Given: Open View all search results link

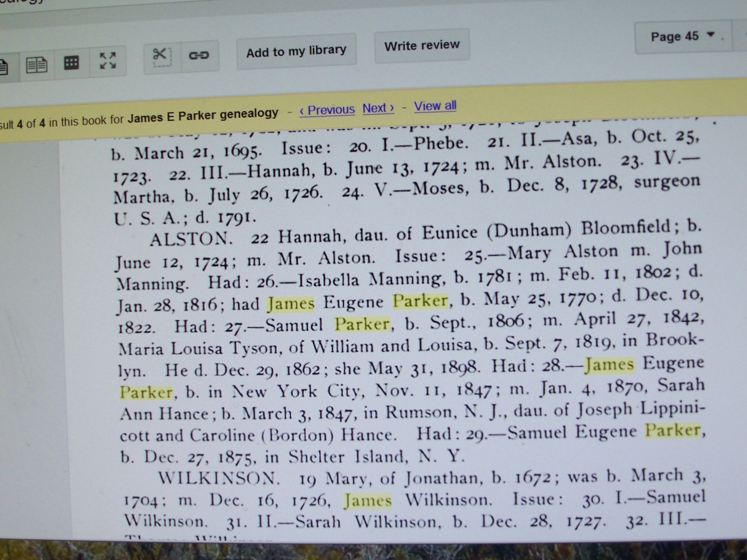Looking at the screenshot, I should [x=435, y=106].
